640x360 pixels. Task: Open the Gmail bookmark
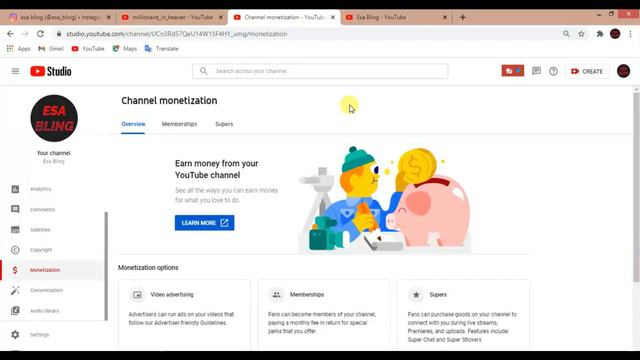pos(51,49)
